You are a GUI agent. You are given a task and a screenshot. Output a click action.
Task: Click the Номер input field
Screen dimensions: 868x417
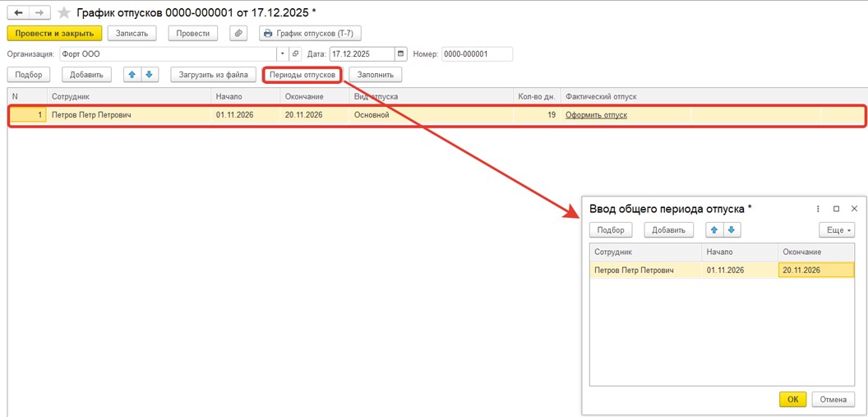point(476,54)
